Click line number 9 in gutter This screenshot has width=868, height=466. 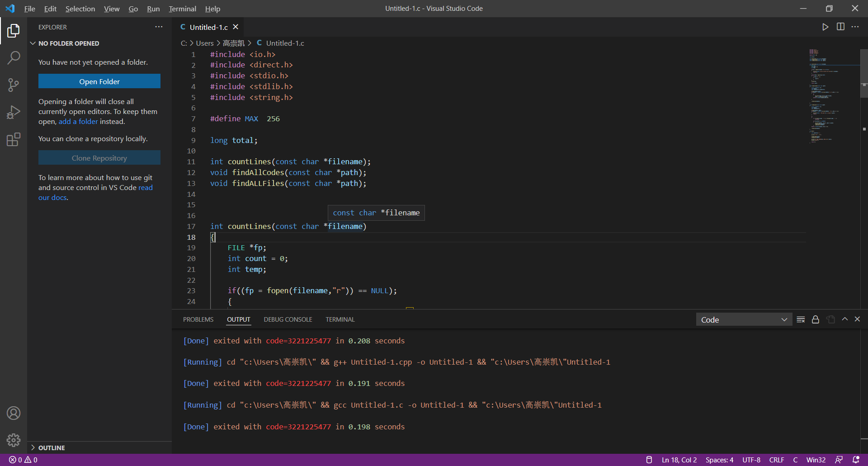pos(193,140)
